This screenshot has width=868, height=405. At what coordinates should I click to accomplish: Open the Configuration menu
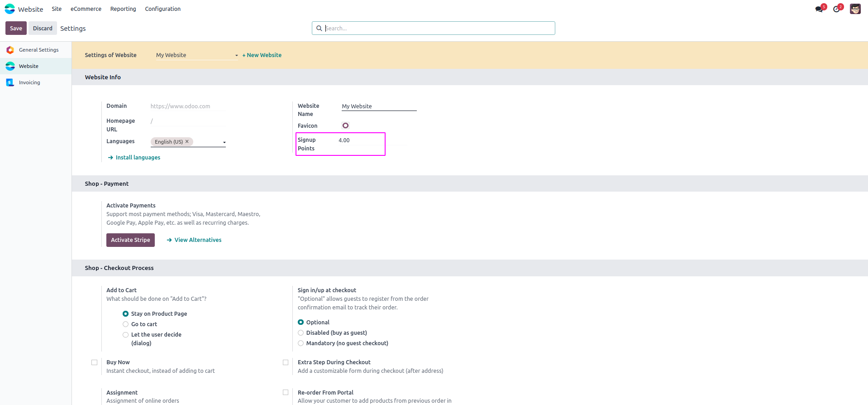[162, 9]
